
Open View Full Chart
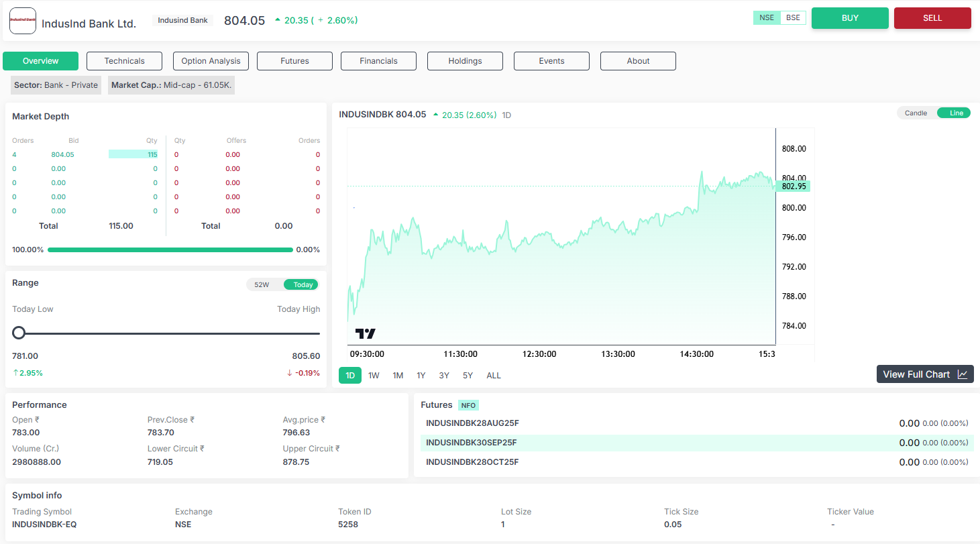(x=925, y=374)
